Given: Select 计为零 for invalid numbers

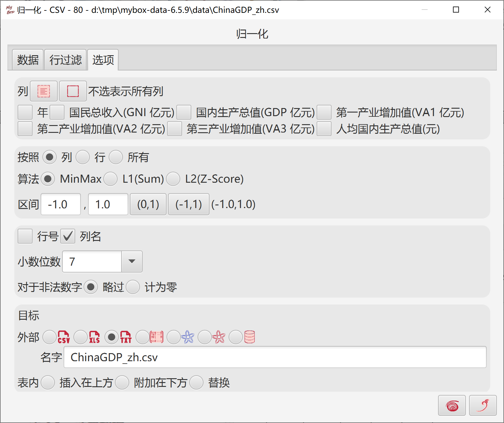Looking at the screenshot, I should (x=133, y=287).
